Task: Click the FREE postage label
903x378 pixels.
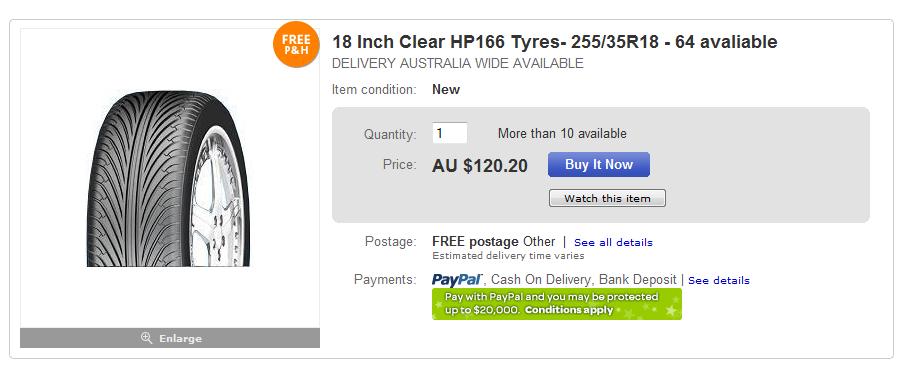Action: tap(476, 241)
